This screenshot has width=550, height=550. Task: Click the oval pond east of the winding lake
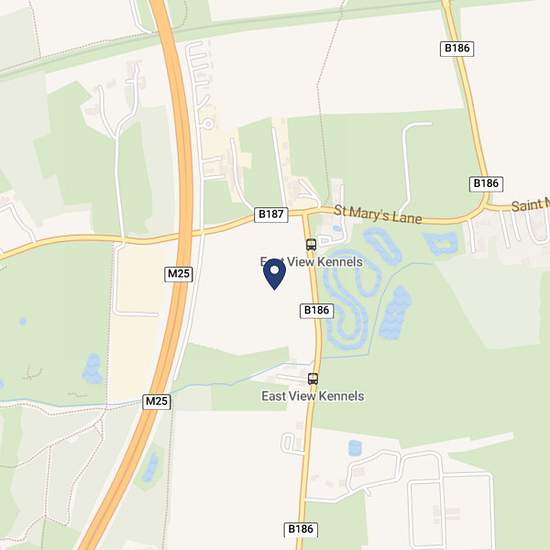tap(396, 313)
